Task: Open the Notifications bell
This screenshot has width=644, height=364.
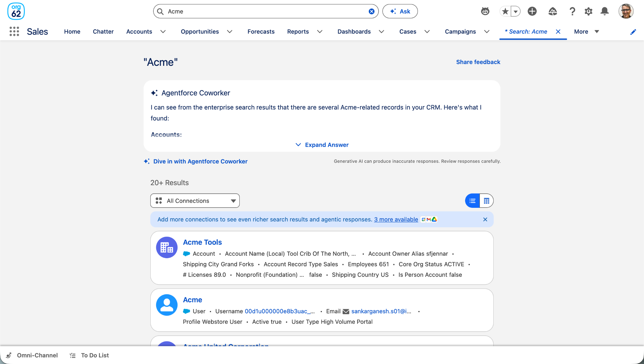Action: coord(604,11)
